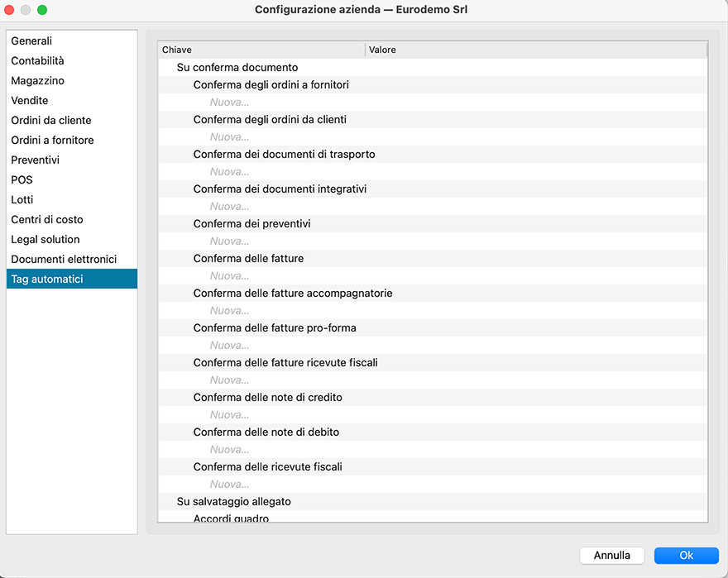Screen dimensions: 728x578
Task: Click the Ok button
Action: click(x=686, y=555)
